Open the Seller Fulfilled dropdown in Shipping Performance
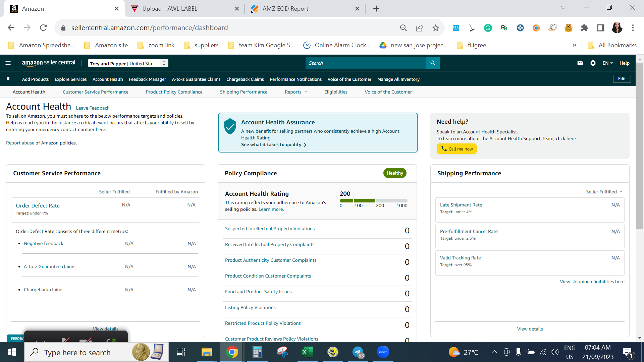 604,192
